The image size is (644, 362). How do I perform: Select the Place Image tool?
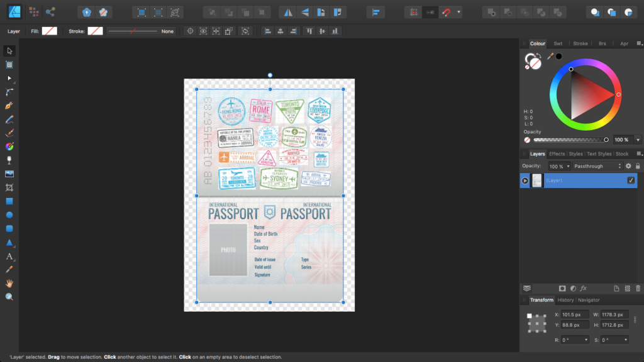pyautogui.click(x=9, y=174)
